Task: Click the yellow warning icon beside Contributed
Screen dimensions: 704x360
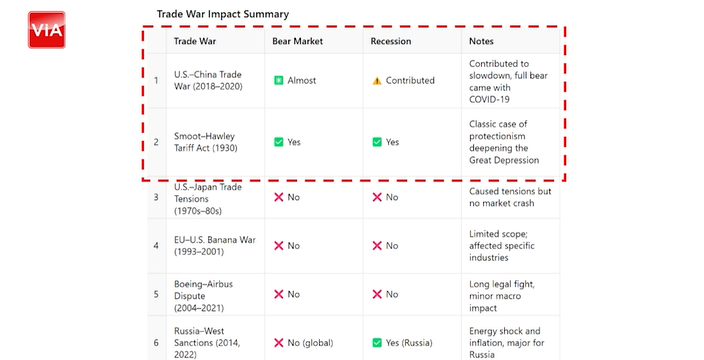Action: coord(377,81)
